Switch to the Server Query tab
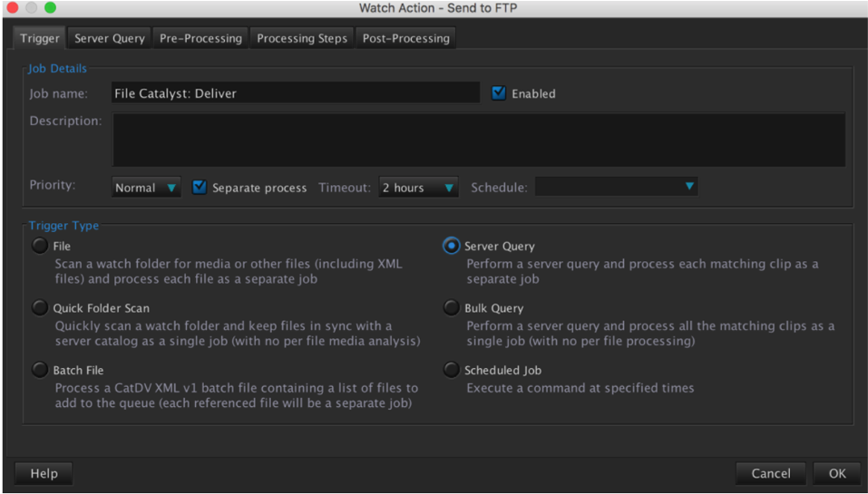The width and height of the screenshot is (868, 494). coord(109,38)
